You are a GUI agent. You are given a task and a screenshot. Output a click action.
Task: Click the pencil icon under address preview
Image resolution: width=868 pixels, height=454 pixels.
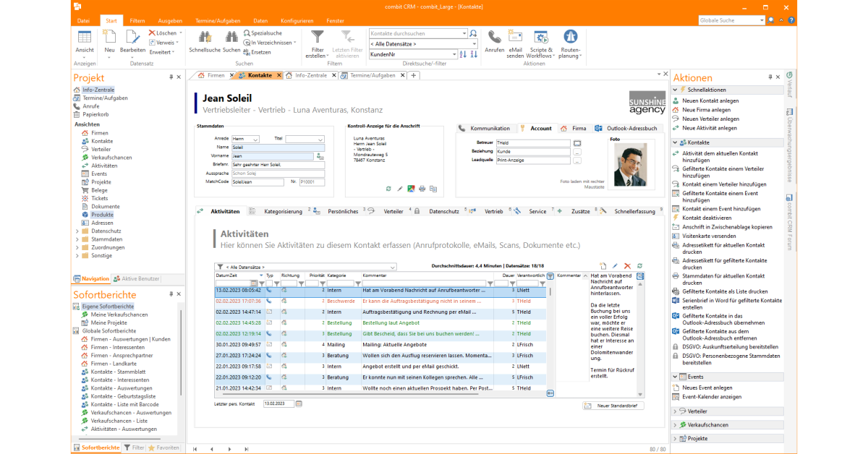tap(400, 189)
